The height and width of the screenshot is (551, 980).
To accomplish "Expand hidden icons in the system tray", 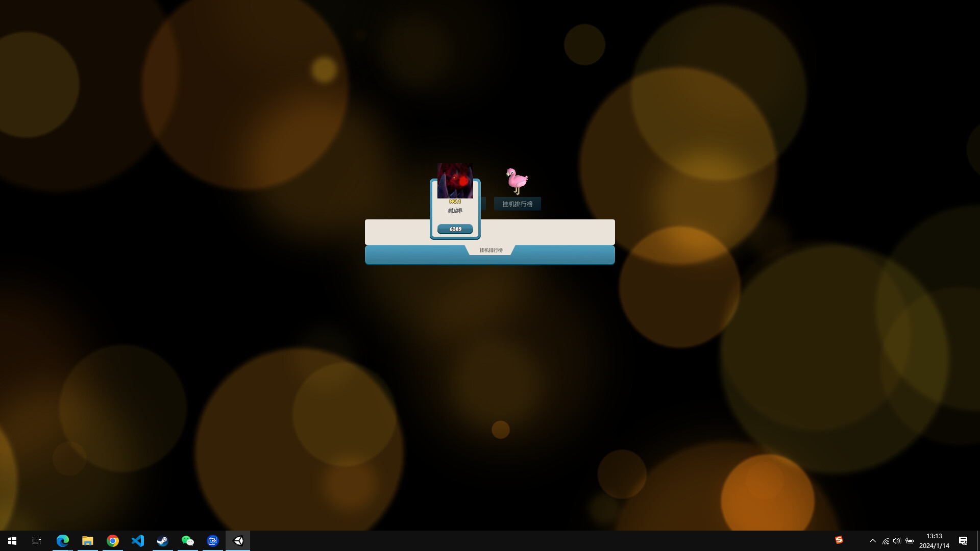I will coord(873,540).
